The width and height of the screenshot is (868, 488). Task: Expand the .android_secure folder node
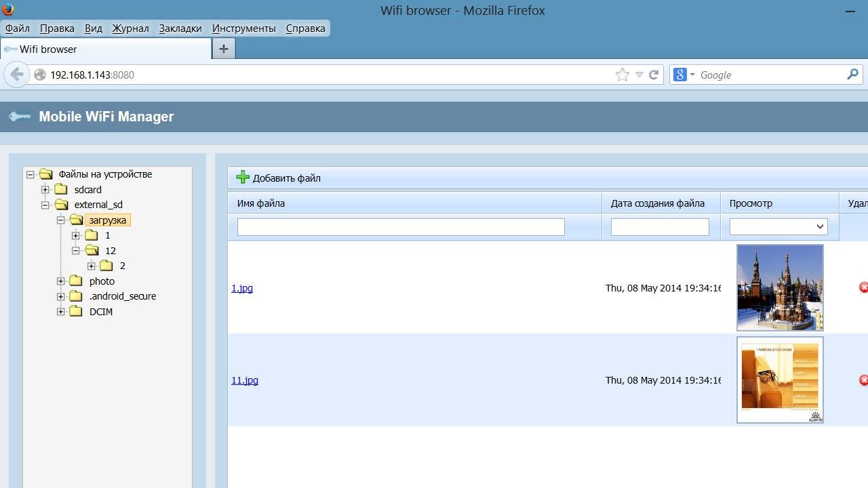pyautogui.click(x=61, y=296)
